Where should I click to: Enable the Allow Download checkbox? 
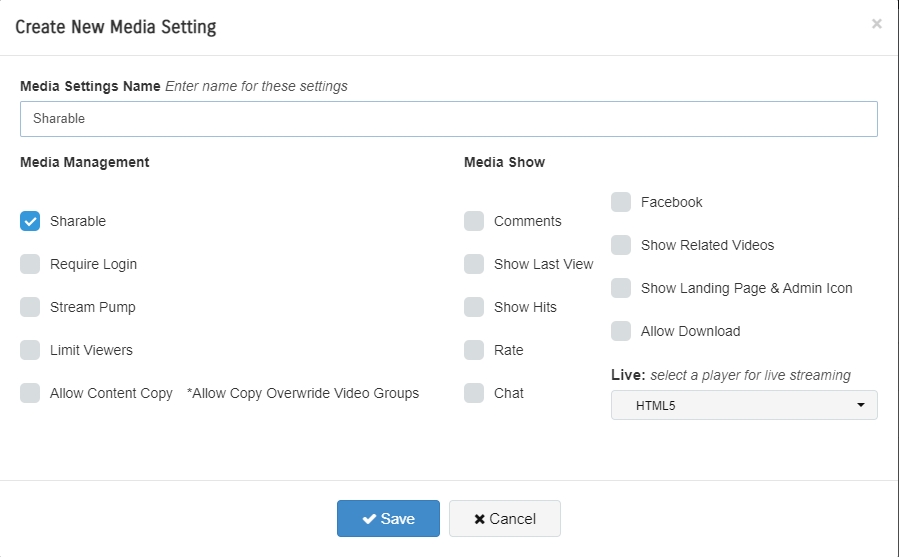621,331
